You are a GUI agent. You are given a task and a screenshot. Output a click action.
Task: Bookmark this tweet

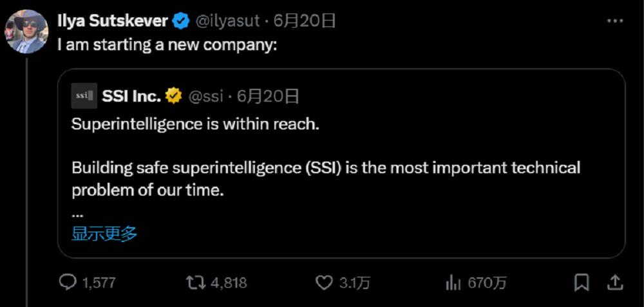click(x=582, y=282)
